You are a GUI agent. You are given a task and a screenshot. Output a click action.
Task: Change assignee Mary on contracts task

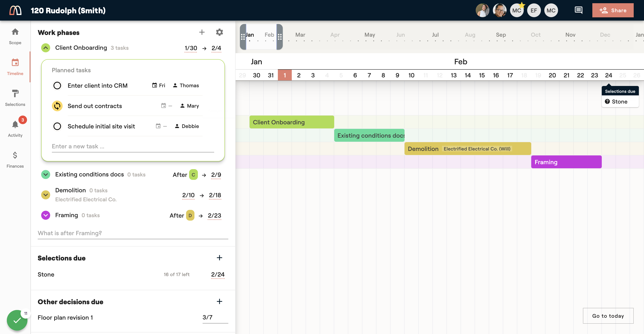click(x=190, y=106)
